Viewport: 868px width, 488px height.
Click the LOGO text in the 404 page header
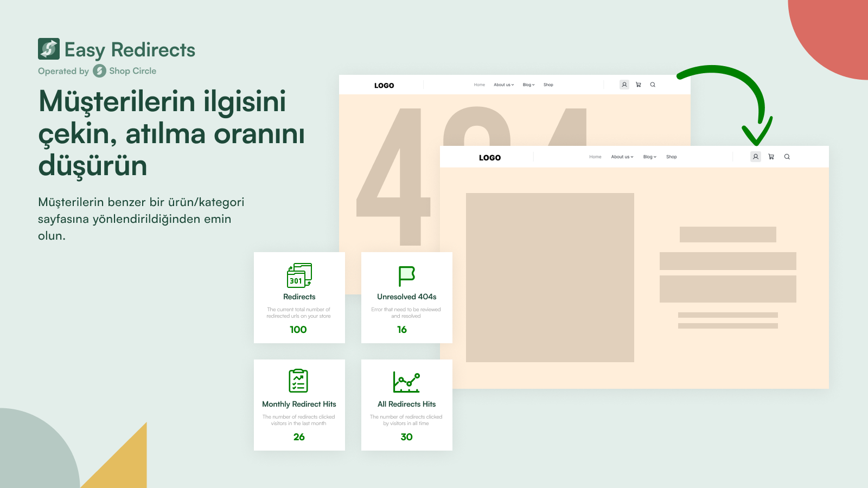[384, 86]
